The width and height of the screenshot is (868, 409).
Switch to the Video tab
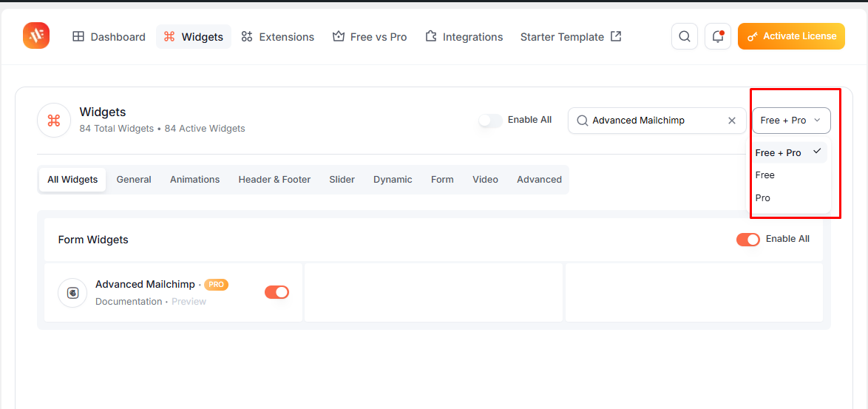pyautogui.click(x=486, y=180)
